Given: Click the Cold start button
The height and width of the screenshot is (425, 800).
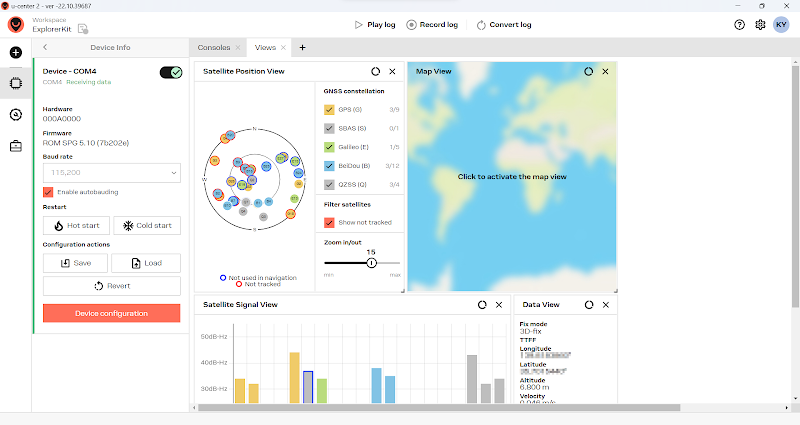Looking at the screenshot, I should pos(147,226).
